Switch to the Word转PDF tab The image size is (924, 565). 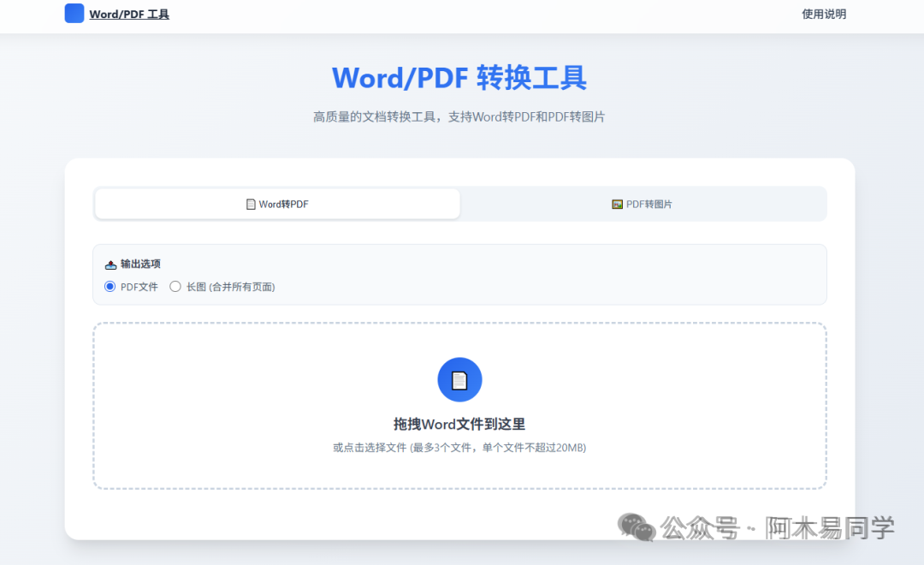click(x=276, y=204)
